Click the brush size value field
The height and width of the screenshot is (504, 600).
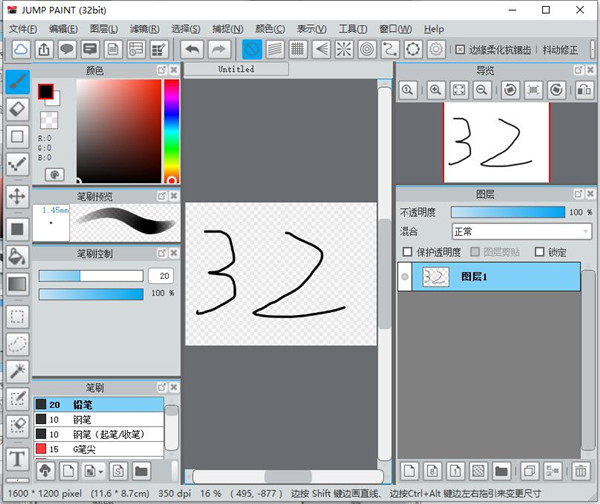click(160, 275)
